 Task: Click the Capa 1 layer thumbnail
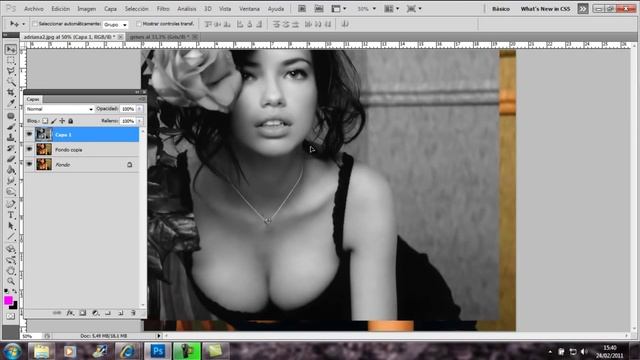click(44, 134)
